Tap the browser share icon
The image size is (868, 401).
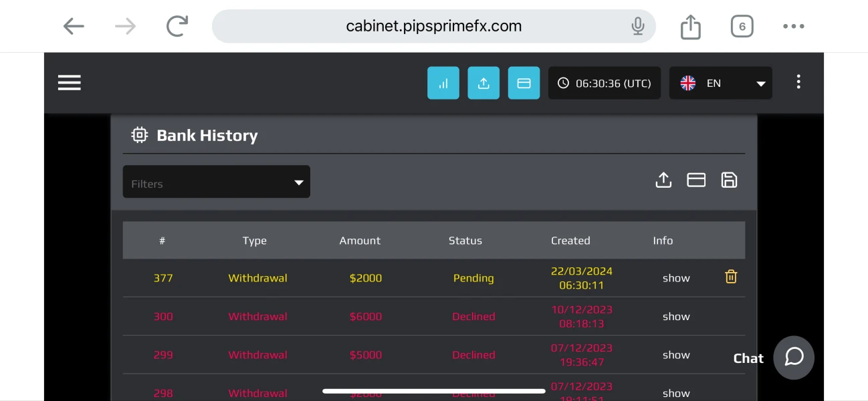tap(691, 27)
